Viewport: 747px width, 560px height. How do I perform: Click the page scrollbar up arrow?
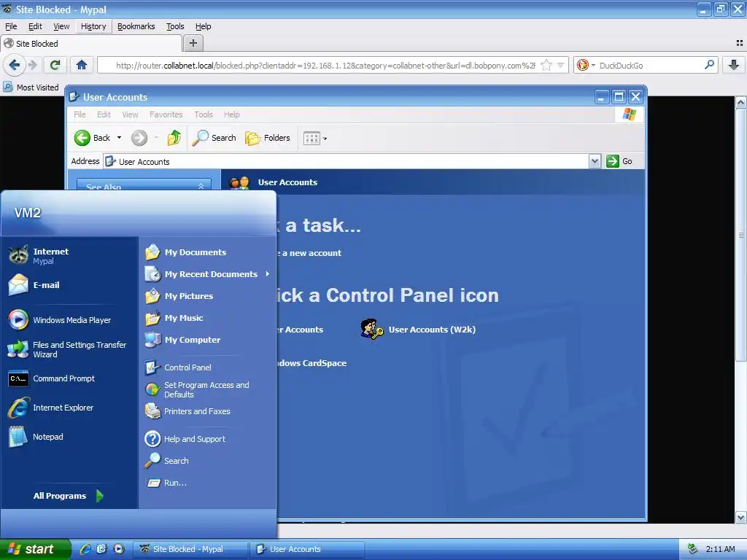point(740,102)
